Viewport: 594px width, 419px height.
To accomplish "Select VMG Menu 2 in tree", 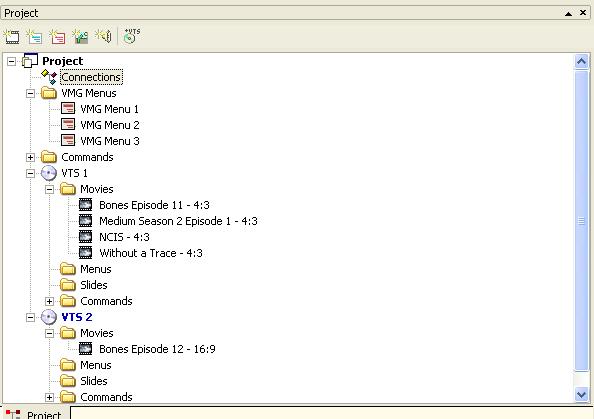I will 109,125.
